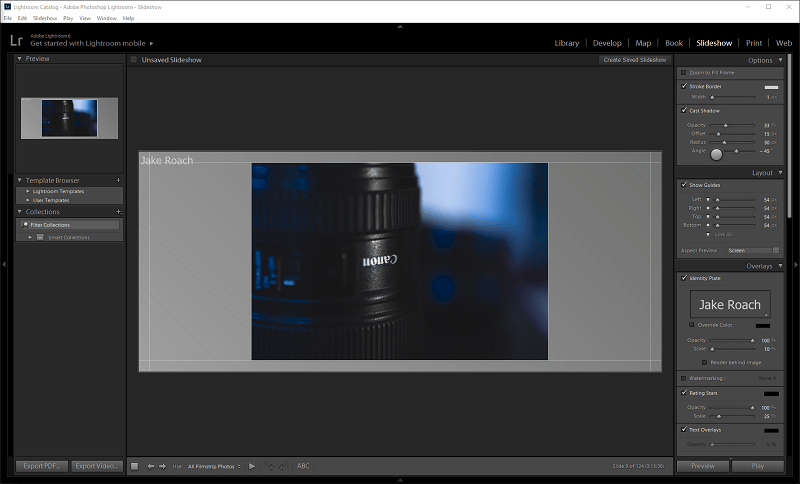
Task: Go to next slide arrow
Action: coord(163,466)
